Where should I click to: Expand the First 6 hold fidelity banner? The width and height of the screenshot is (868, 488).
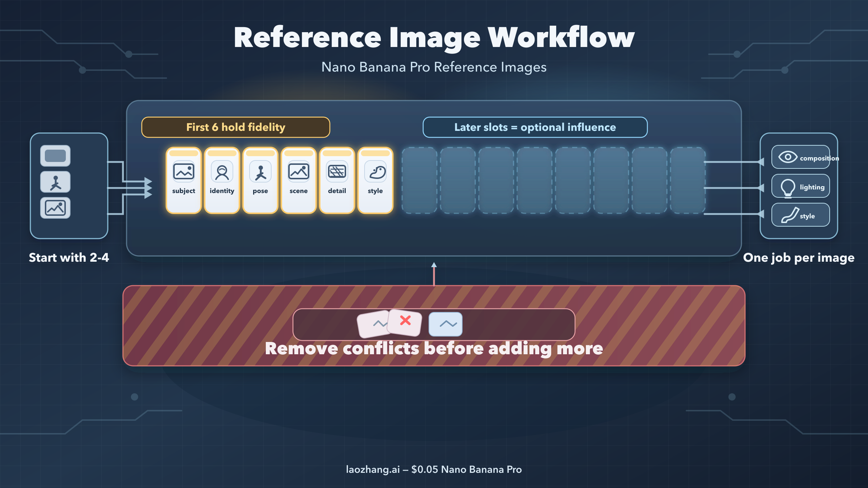point(235,127)
